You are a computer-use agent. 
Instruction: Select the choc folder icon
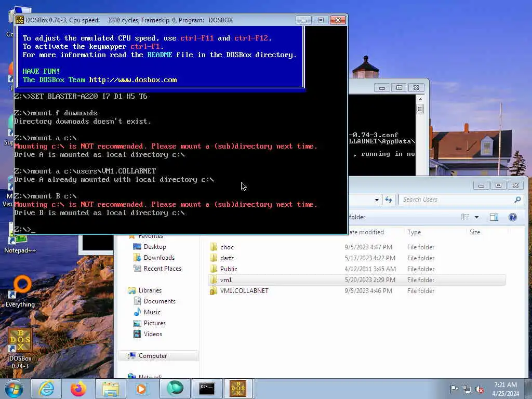click(x=214, y=247)
